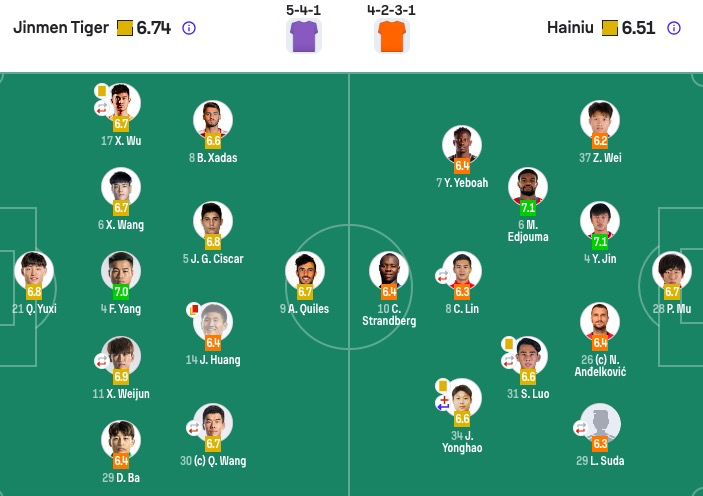This screenshot has height=496, width=703.
Task: Open the info icon beside Jinmen Tiger rating
Action: 189,28
